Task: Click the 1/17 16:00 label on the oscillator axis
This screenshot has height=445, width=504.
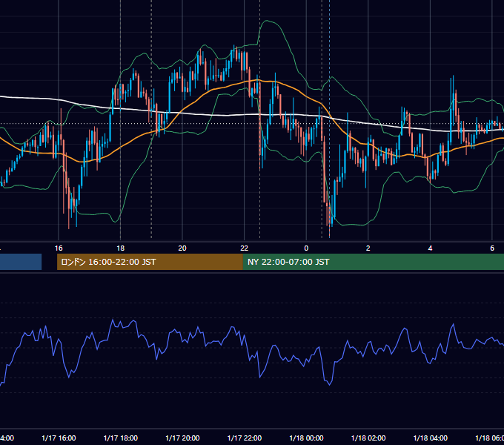Action: point(59,438)
